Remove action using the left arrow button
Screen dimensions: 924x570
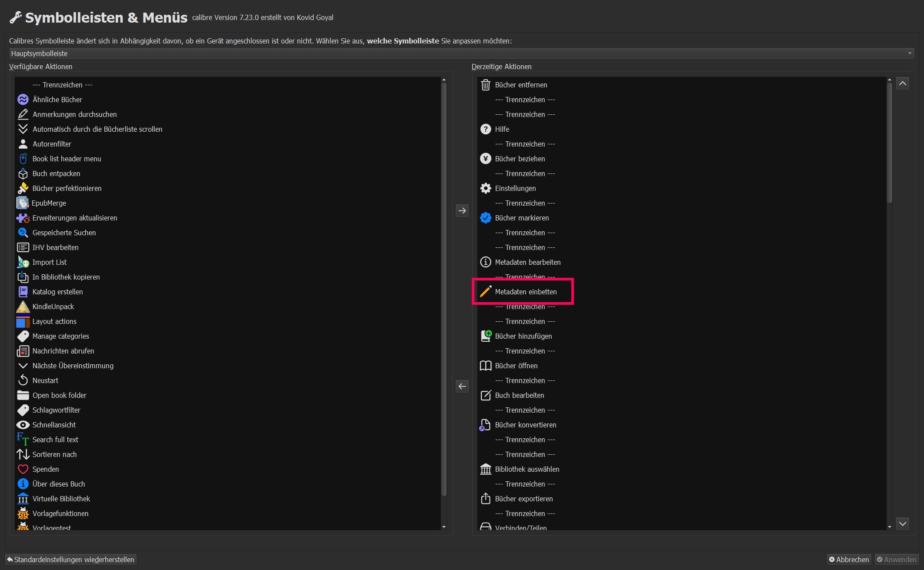click(462, 387)
